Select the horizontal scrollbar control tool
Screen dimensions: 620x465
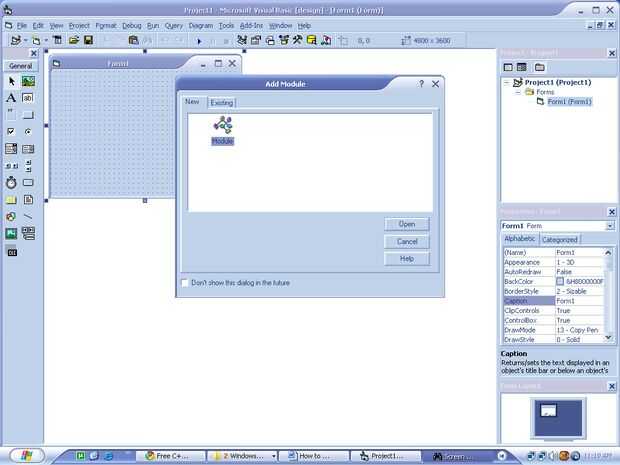[11, 166]
